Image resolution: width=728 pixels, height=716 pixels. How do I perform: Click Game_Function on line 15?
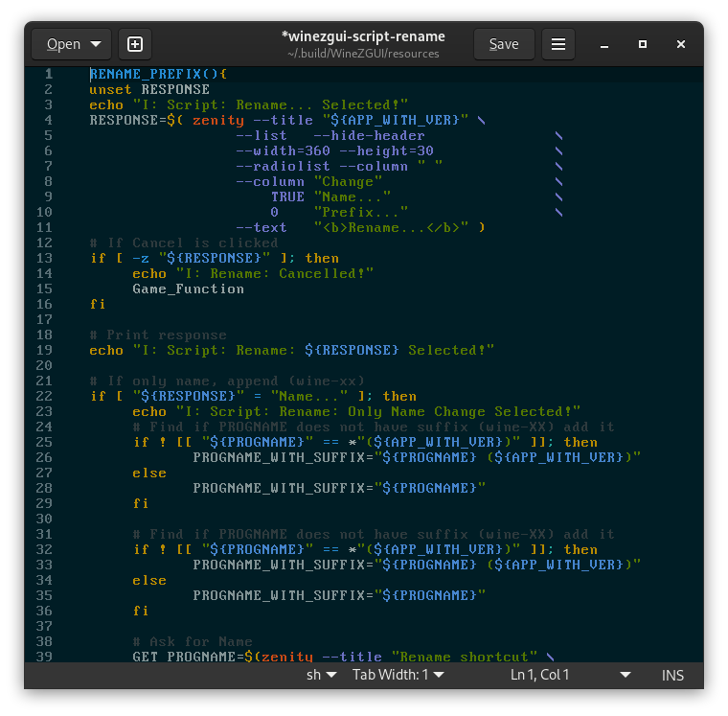click(x=188, y=289)
